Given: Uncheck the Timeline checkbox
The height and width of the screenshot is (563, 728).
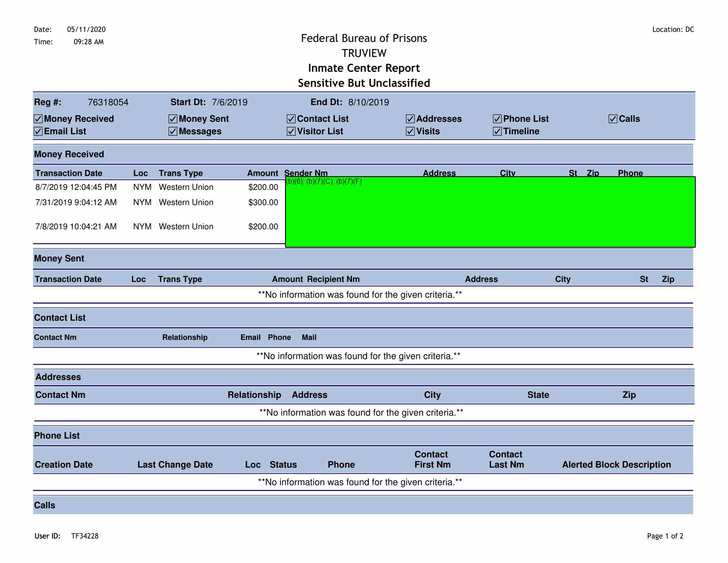Looking at the screenshot, I should (497, 131).
